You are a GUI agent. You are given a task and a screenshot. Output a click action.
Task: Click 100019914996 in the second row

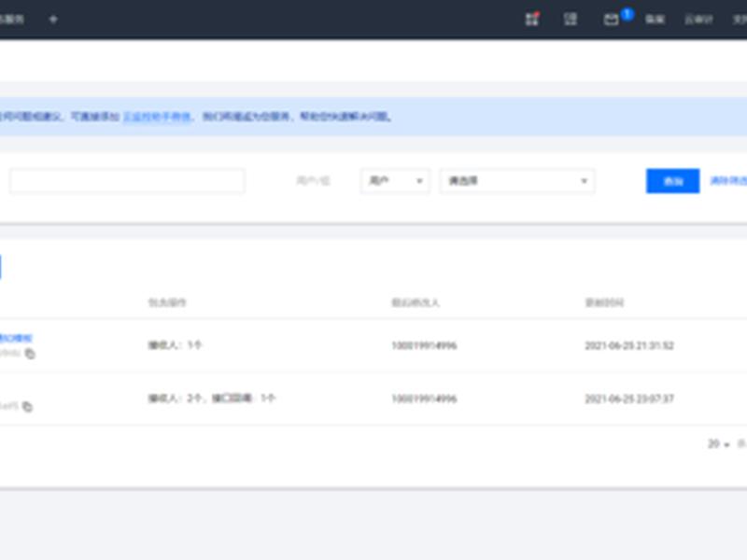click(424, 399)
